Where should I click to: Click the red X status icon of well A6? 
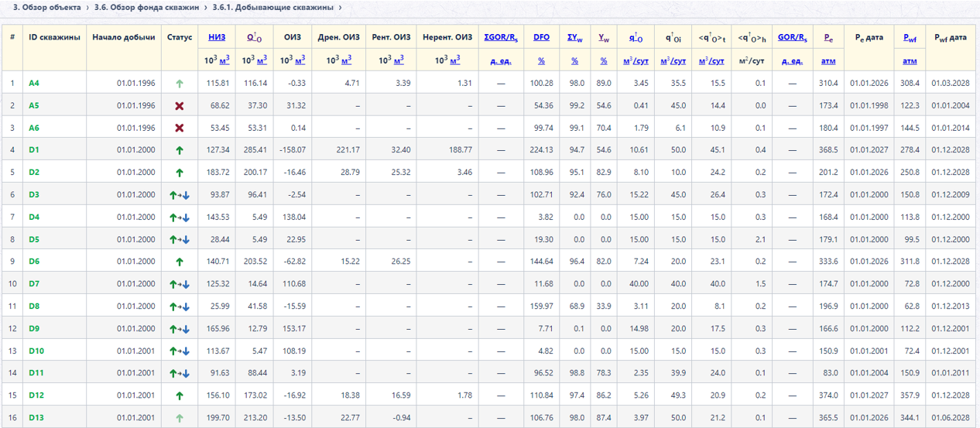point(180,128)
